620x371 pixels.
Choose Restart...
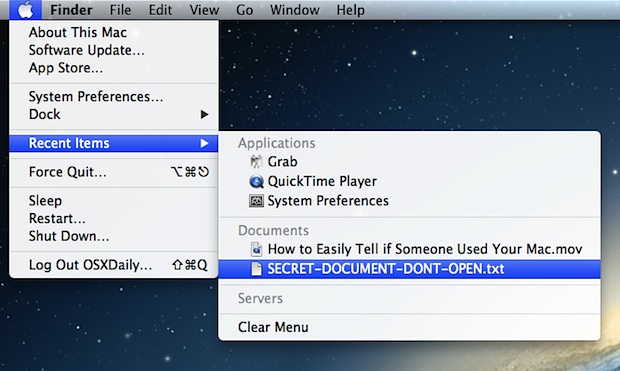click(114, 218)
